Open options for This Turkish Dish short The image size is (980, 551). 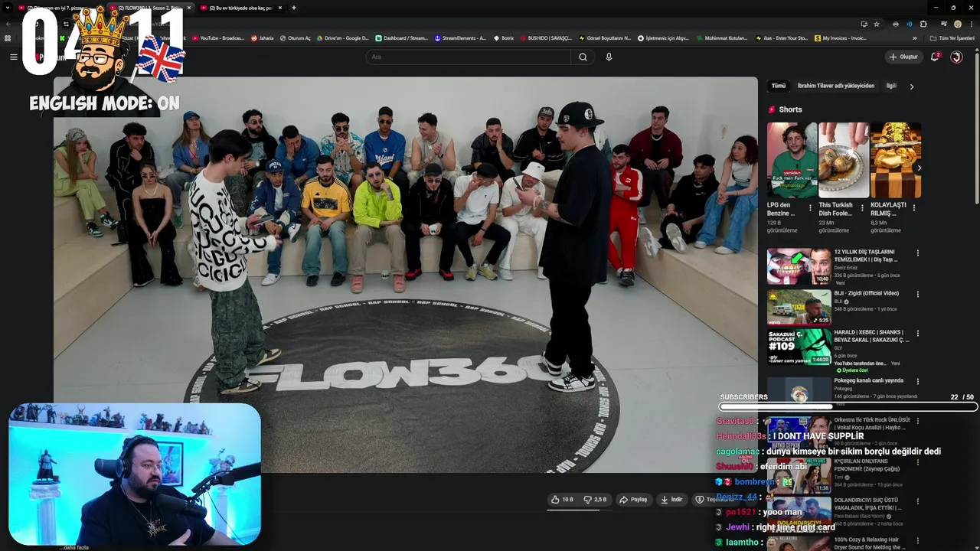click(x=863, y=207)
